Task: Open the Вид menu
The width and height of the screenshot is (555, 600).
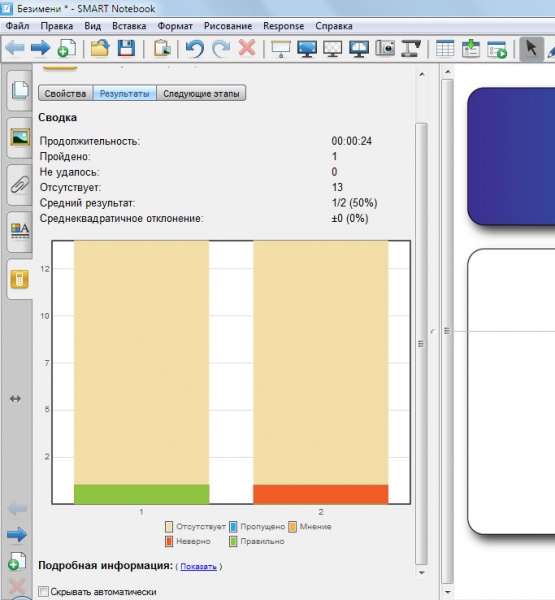Action: click(93, 26)
